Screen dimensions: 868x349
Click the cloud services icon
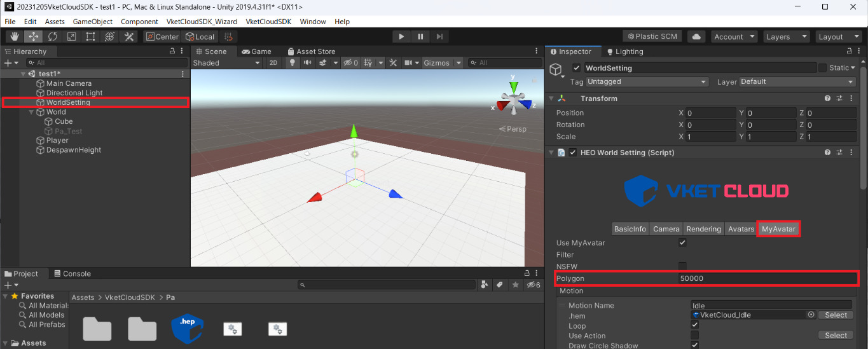click(x=696, y=37)
